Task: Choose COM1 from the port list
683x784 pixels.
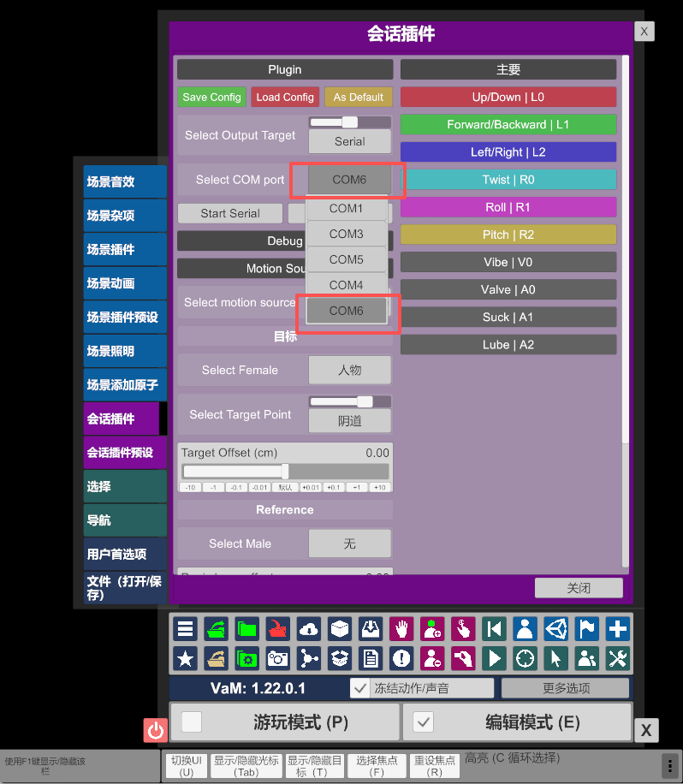Action: point(346,208)
